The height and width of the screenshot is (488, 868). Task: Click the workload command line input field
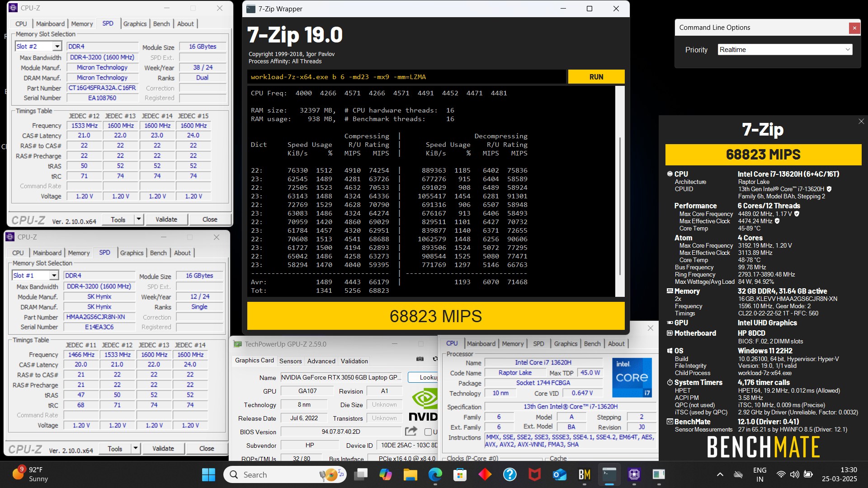(x=406, y=77)
